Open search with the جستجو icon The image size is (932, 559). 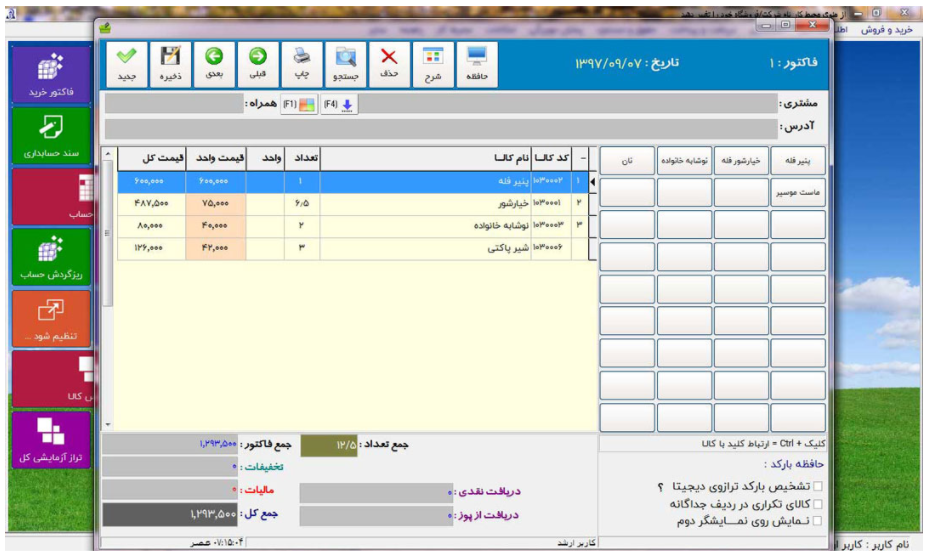point(346,65)
